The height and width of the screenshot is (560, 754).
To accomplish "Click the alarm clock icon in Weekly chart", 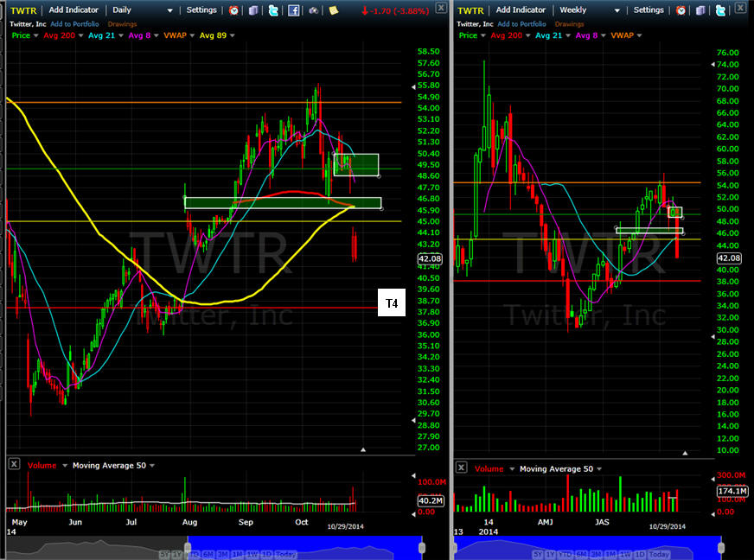I will coord(681,10).
